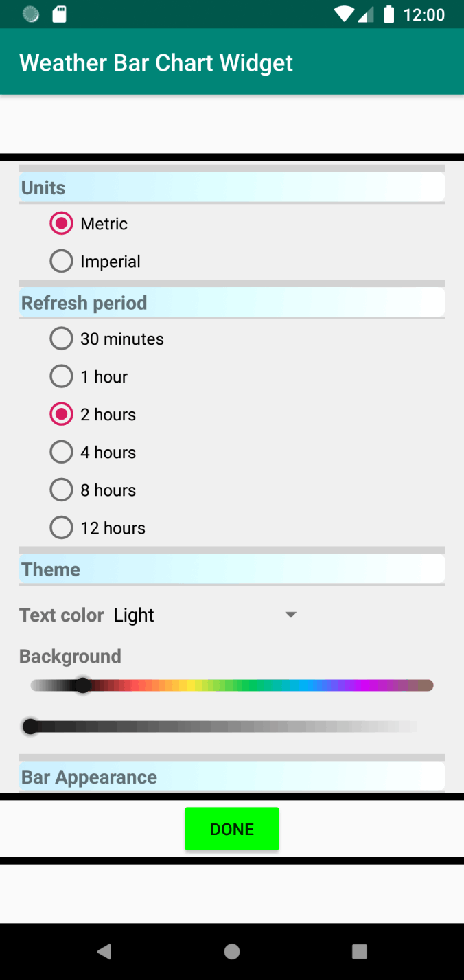Open the Text color dropdown arrow
Image resolution: width=464 pixels, height=980 pixels.
tap(291, 615)
